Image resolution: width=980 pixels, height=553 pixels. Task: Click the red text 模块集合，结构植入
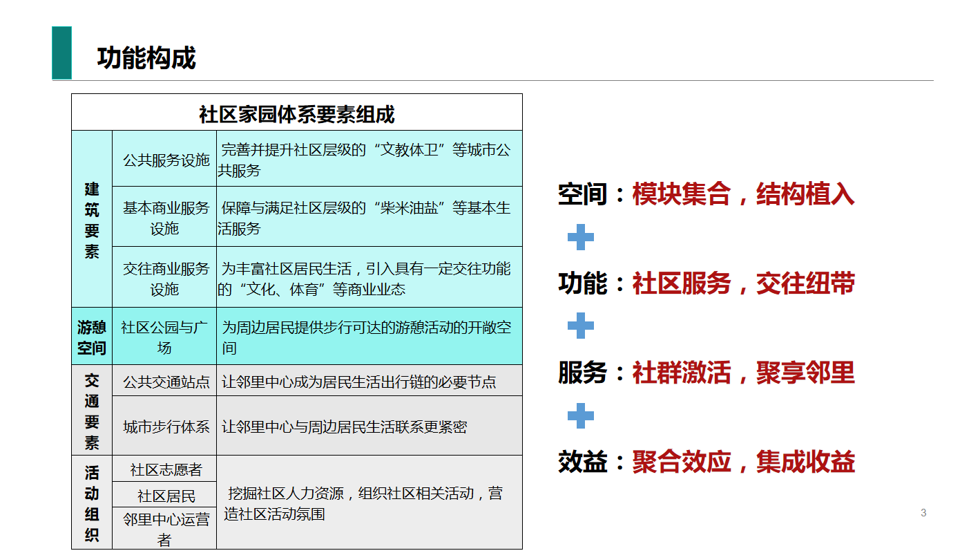(x=743, y=194)
